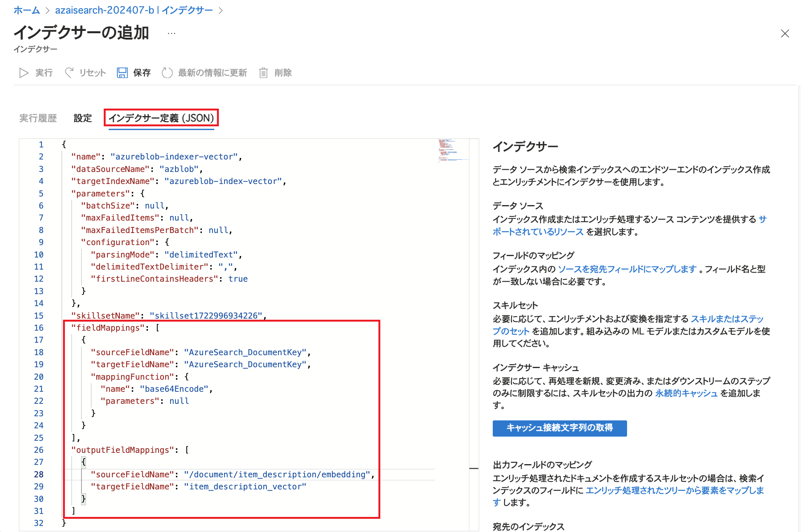
Task: Click the "base64Encode" value
Action: coord(174,389)
